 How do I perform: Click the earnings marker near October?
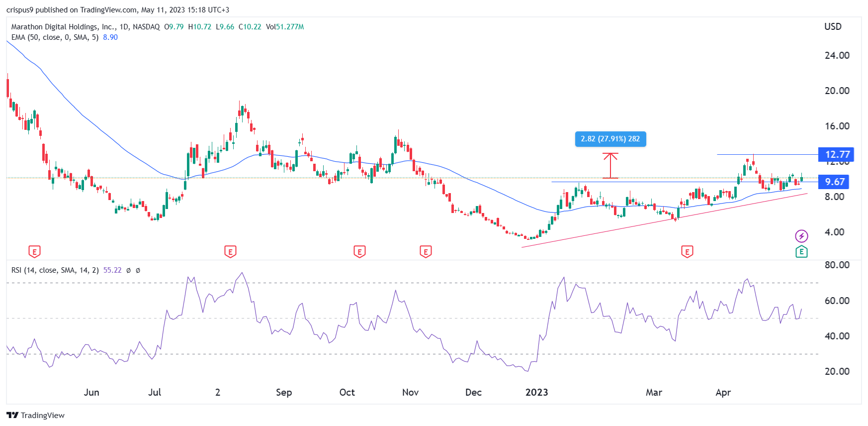pyautogui.click(x=359, y=252)
